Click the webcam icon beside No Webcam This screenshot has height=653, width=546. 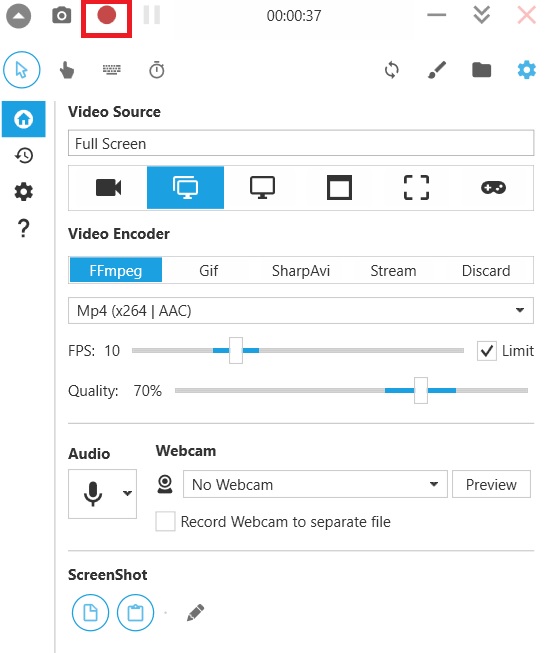pyautogui.click(x=165, y=484)
